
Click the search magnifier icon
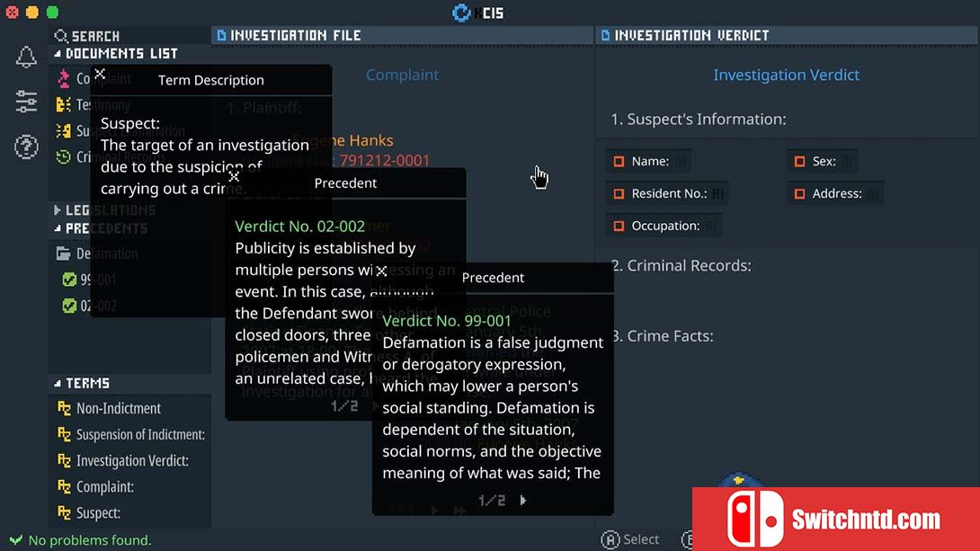click(60, 36)
